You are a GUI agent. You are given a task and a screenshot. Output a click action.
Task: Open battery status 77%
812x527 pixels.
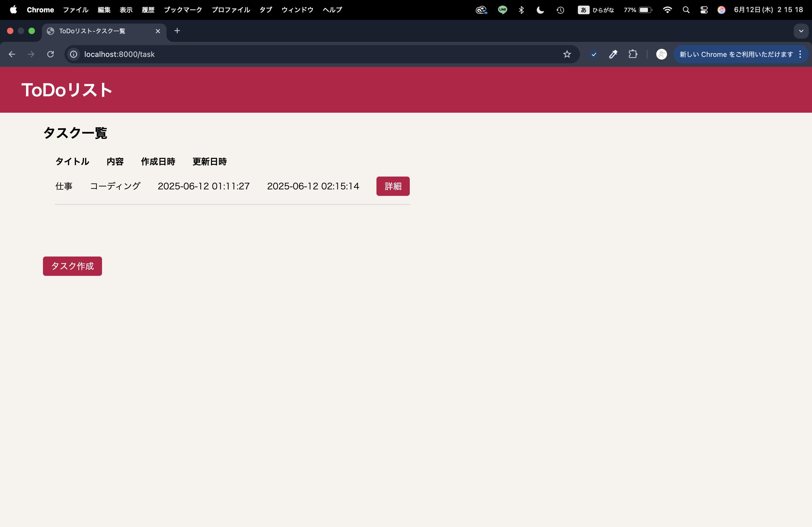tap(638, 10)
